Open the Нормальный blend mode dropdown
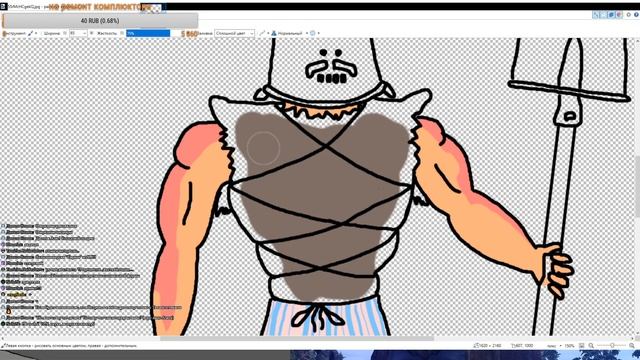Screen dimensions: 640x360 point(290,33)
